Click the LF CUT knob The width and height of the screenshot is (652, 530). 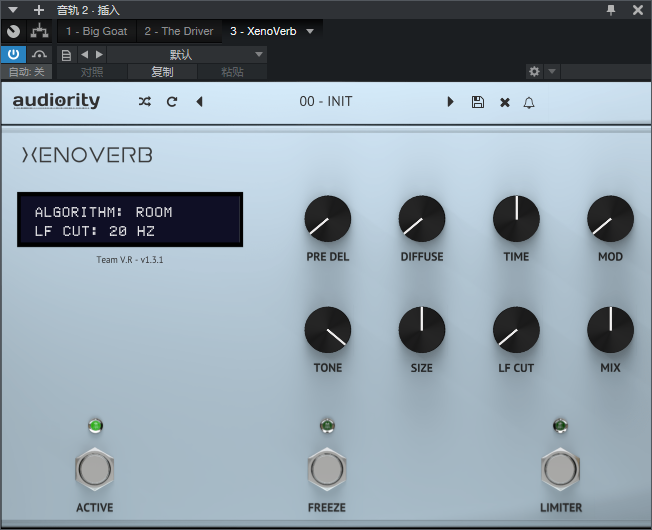pyautogui.click(x=516, y=330)
